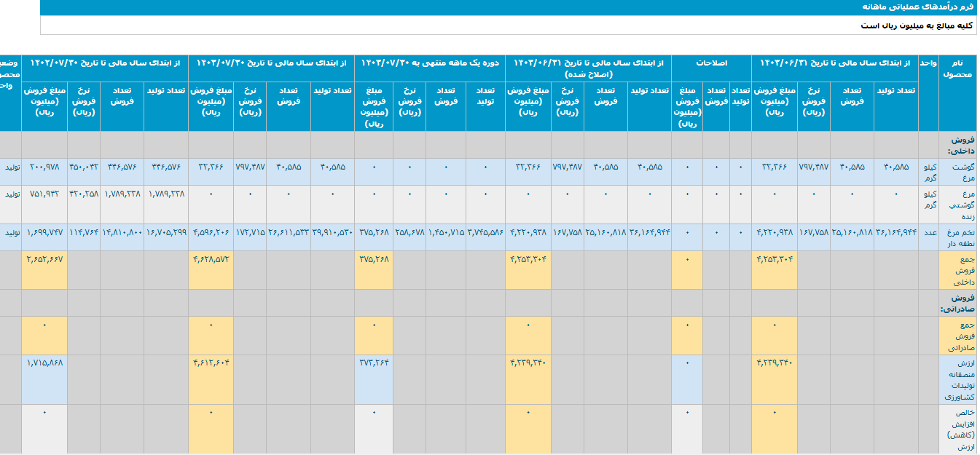Select the 'نام محصول' column header
The height and width of the screenshot is (455, 980).
tap(957, 69)
